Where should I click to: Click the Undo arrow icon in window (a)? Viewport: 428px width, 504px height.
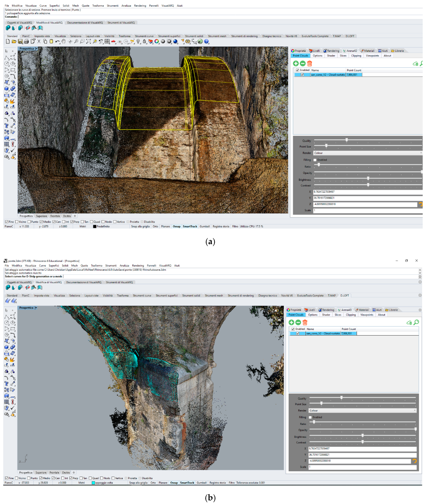coord(57,41)
